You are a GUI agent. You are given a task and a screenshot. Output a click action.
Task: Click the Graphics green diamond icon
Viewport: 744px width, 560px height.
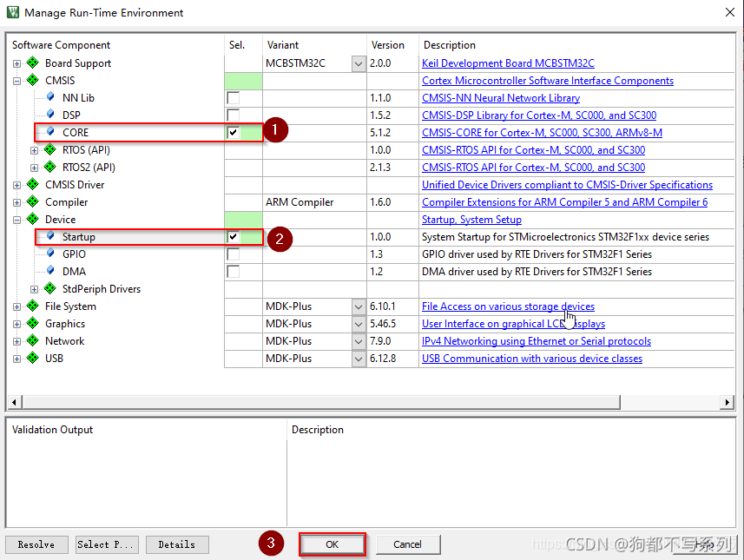[x=33, y=323]
